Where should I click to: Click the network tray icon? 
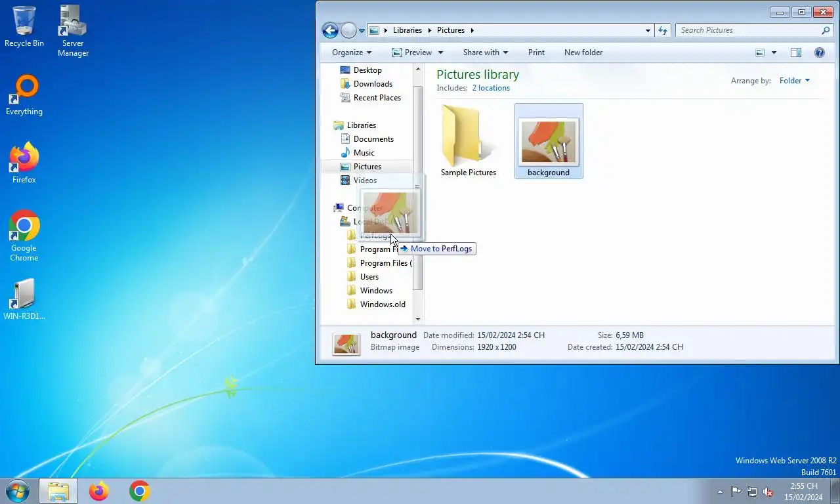coord(752,492)
